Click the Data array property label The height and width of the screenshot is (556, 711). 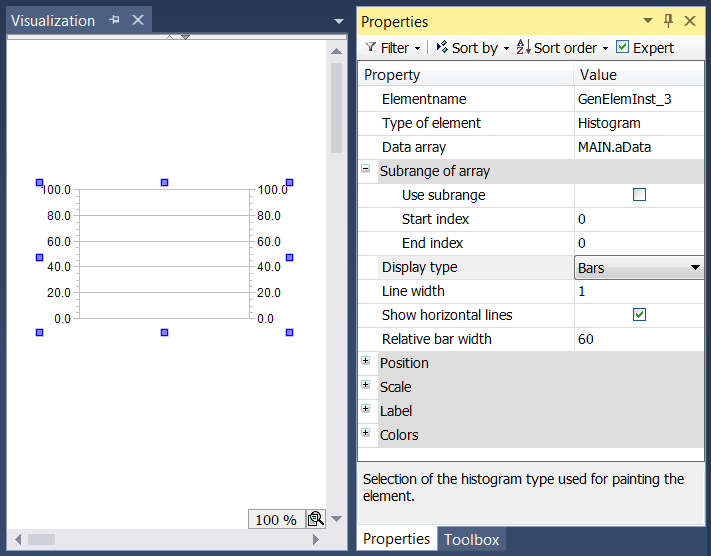[414, 147]
